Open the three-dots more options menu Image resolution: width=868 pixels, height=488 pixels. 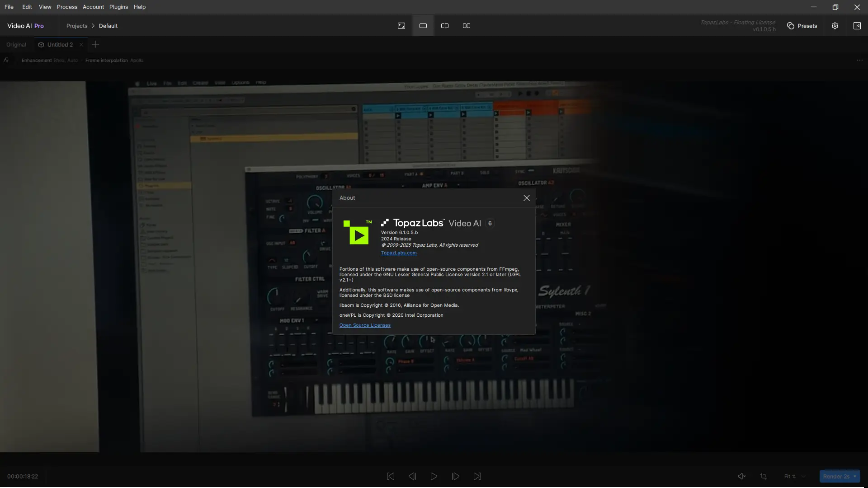coord(859,60)
